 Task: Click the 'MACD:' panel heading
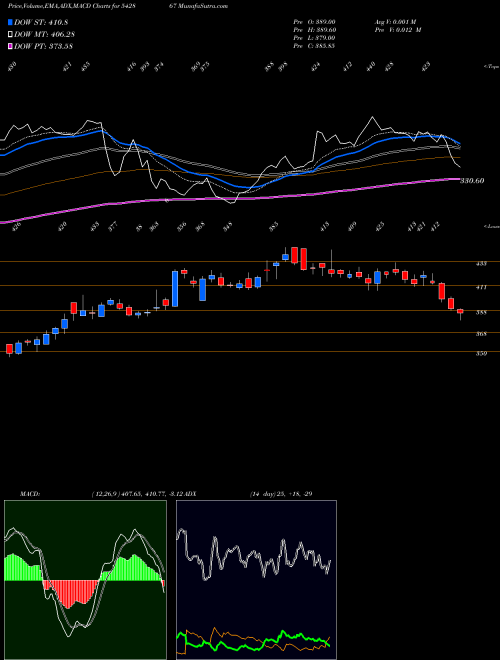(x=29, y=494)
